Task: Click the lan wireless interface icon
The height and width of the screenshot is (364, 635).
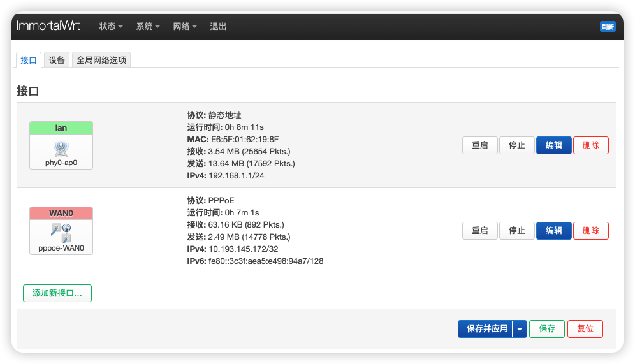Action: click(x=61, y=149)
